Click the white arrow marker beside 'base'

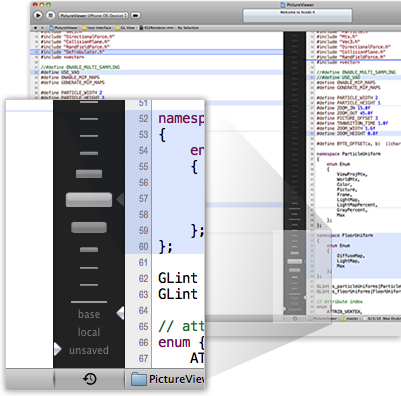(120, 313)
